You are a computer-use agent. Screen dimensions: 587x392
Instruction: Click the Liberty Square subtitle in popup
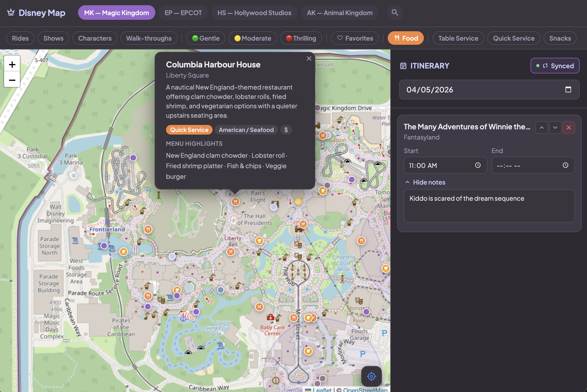(187, 75)
